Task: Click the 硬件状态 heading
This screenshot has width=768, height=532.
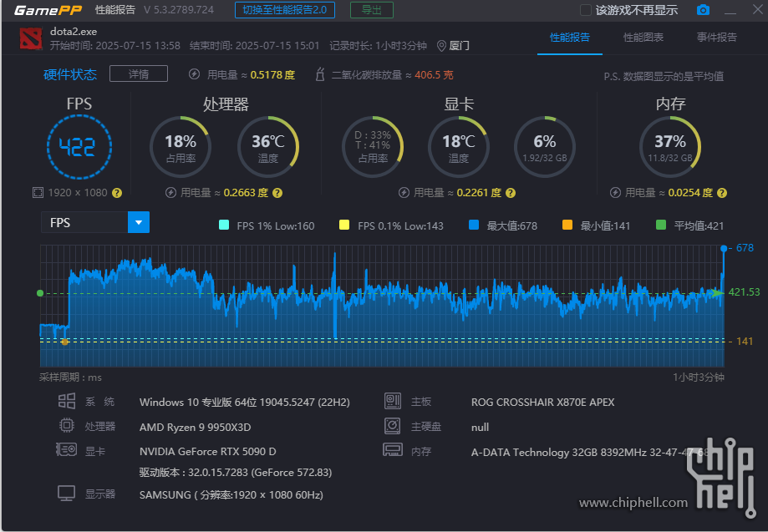Action: click(70, 74)
